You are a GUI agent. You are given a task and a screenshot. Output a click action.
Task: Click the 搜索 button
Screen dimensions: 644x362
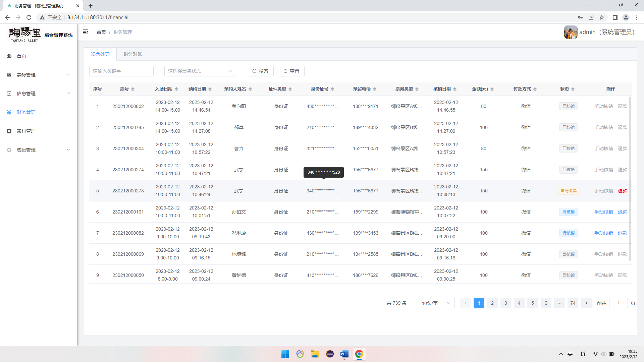coord(260,71)
